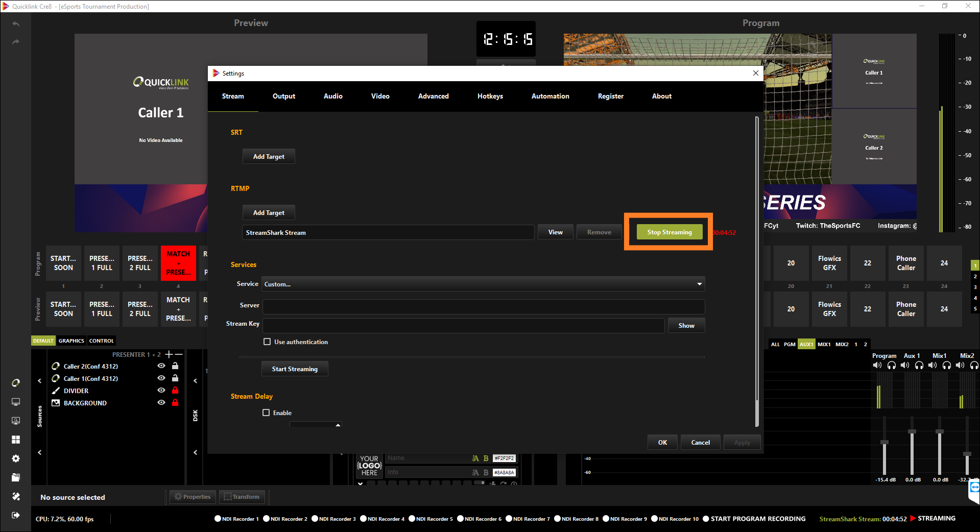Open the Hotkeys settings tab

490,96
